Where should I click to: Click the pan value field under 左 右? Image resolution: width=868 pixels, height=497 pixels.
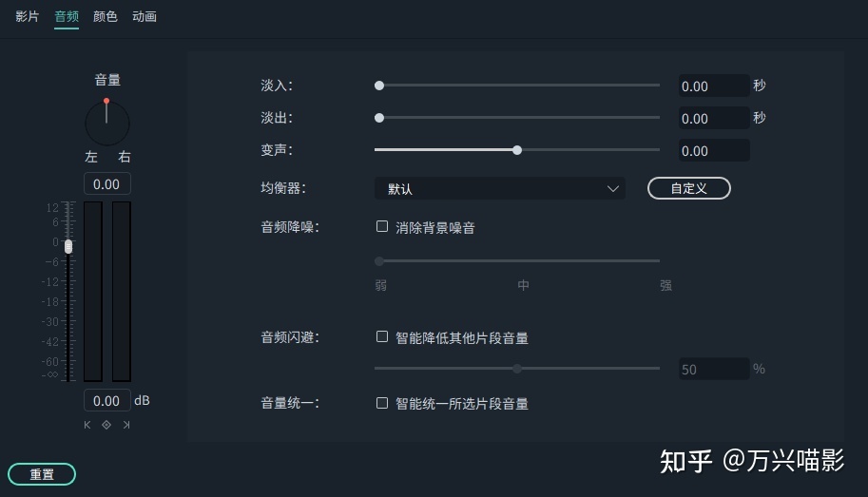point(106,183)
